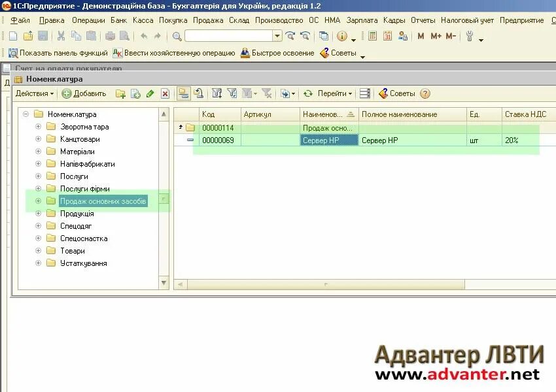Click the New document icon
The height and width of the screenshot is (392, 556).
coord(13,36)
